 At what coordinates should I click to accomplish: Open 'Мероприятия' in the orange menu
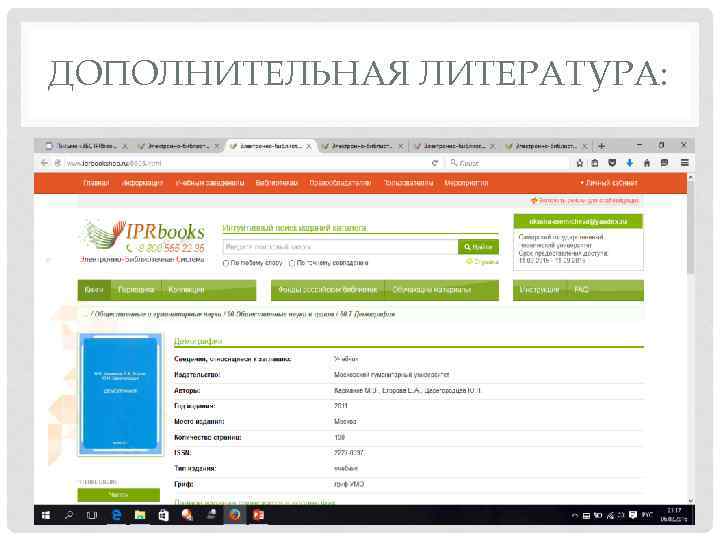click(466, 183)
